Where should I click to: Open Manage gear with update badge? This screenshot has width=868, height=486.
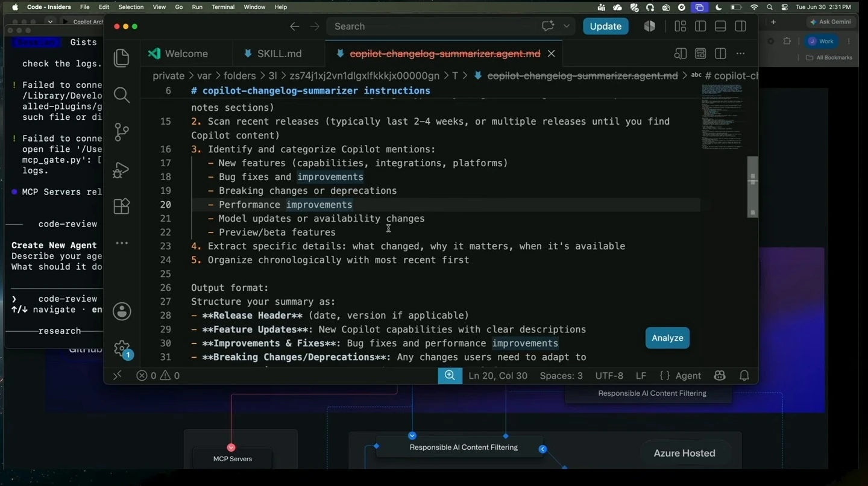pyautogui.click(x=122, y=349)
